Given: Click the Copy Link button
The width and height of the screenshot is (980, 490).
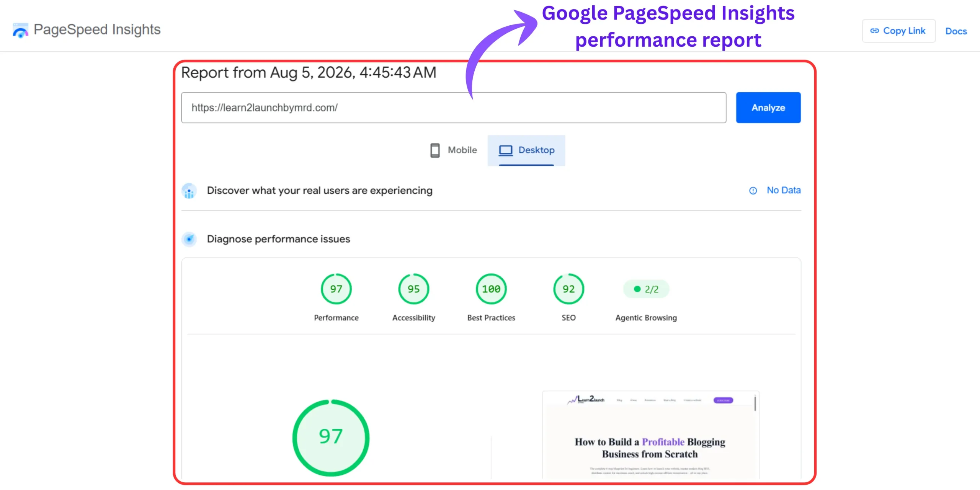Looking at the screenshot, I should pyautogui.click(x=898, y=31).
